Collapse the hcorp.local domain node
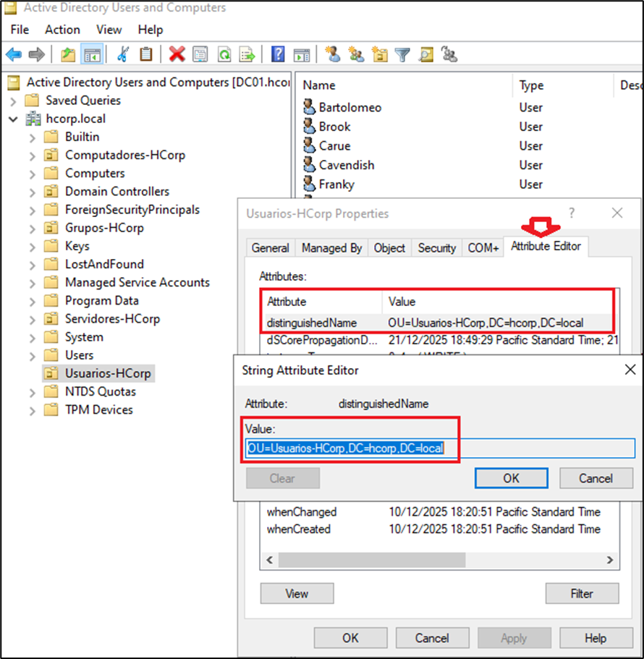The width and height of the screenshot is (644, 659). coord(14,119)
